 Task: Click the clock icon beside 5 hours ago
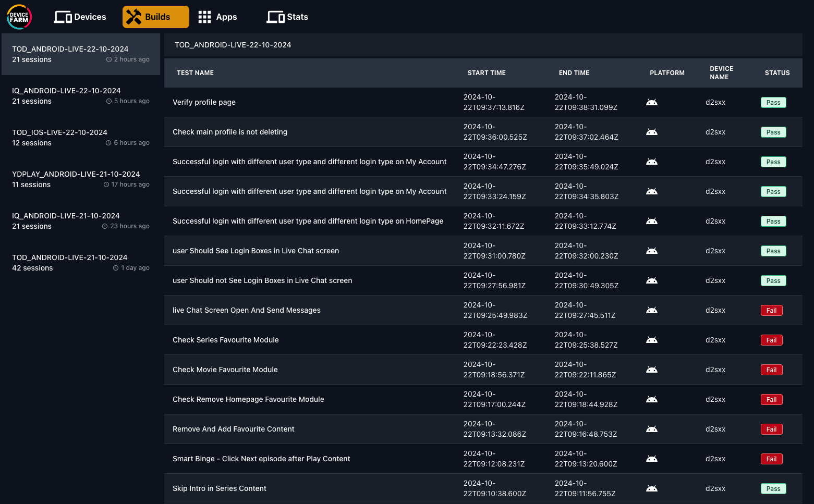pyautogui.click(x=109, y=101)
